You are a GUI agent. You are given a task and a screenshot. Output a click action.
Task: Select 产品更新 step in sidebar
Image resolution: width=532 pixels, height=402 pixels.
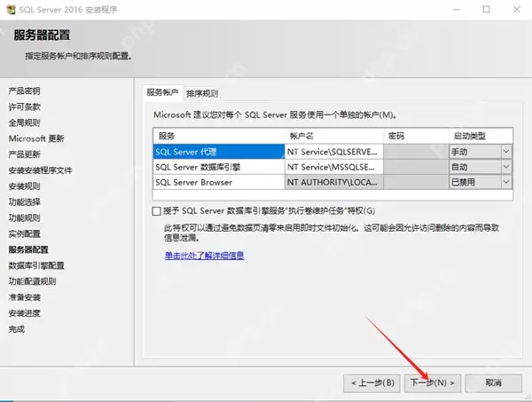[x=25, y=154]
